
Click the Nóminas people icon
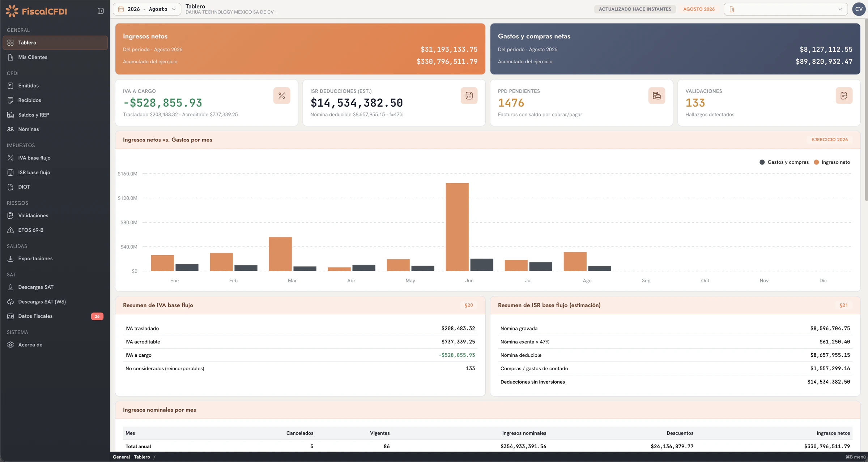(10, 129)
